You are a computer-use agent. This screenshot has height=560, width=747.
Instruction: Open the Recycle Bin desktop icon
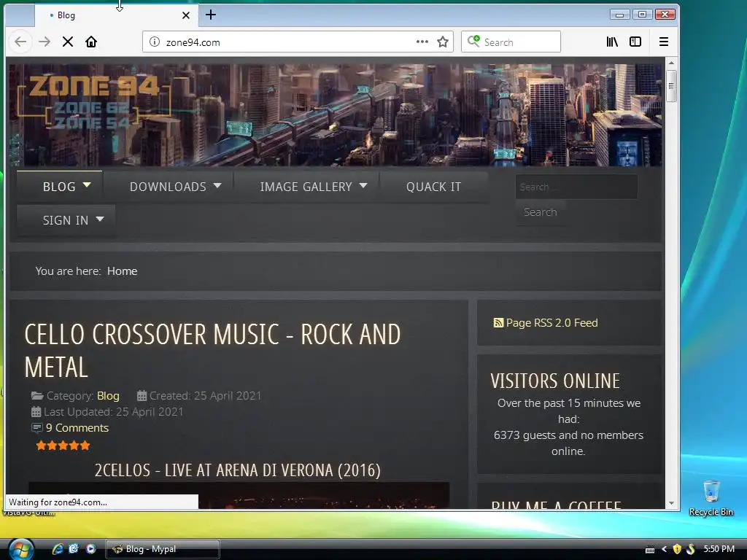click(x=711, y=498)
